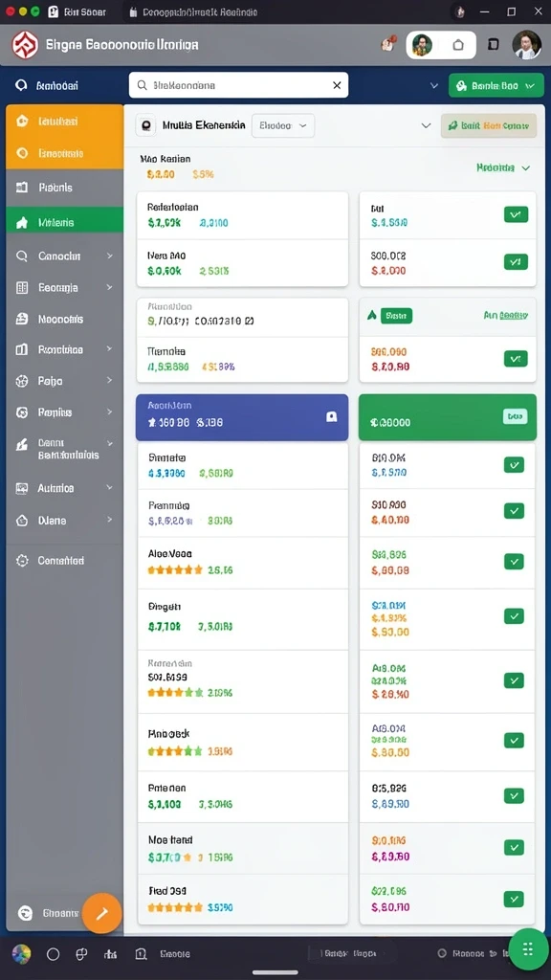This screenshot has height=980, width=551.
Task: Click the star rating under 'Fled D98'
Action: 175,907
